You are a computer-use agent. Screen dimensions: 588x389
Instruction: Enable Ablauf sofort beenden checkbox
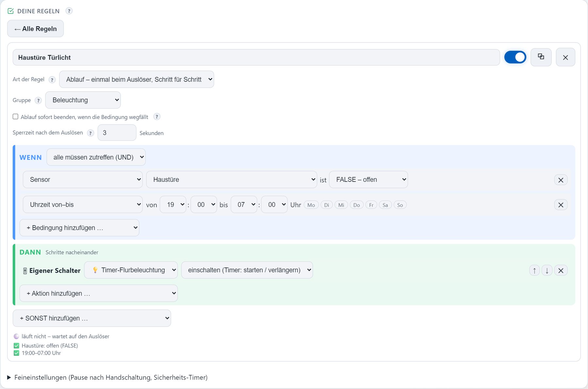pos(15,117)
